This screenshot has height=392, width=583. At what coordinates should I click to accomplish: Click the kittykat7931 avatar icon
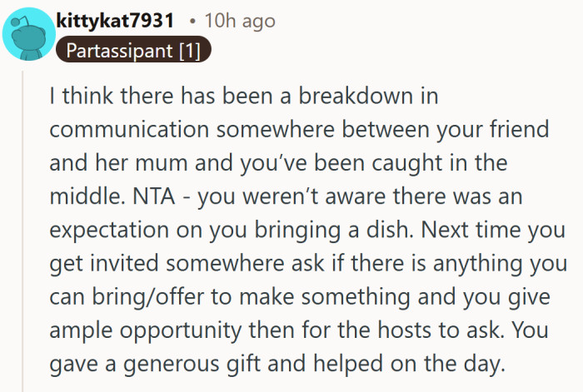click(25, 32)
